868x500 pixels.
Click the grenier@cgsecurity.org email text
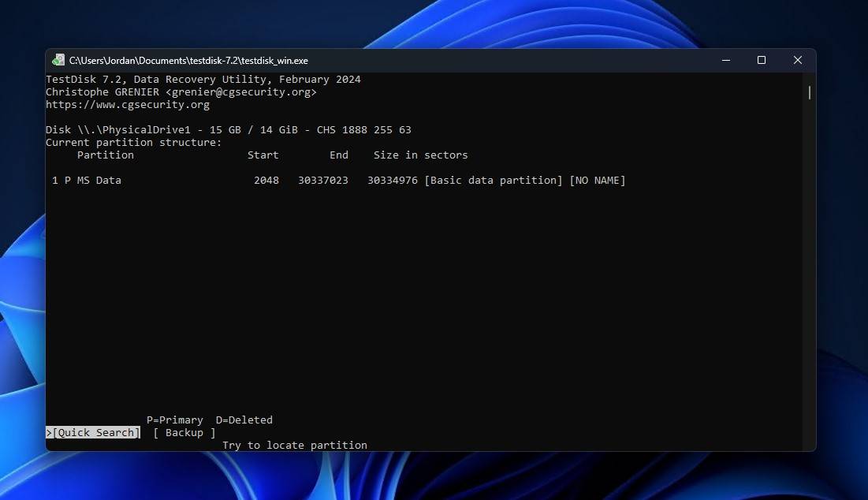pos(241,92)
